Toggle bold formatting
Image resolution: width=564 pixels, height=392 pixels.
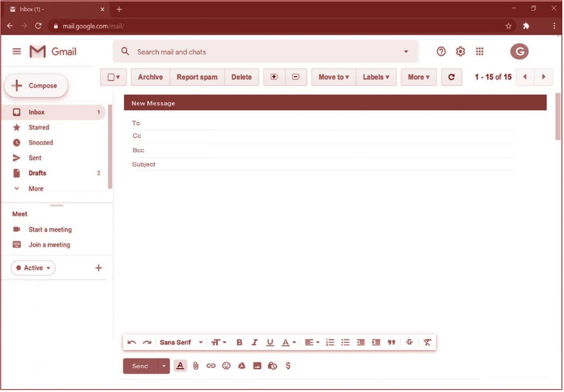click(239, 342)
